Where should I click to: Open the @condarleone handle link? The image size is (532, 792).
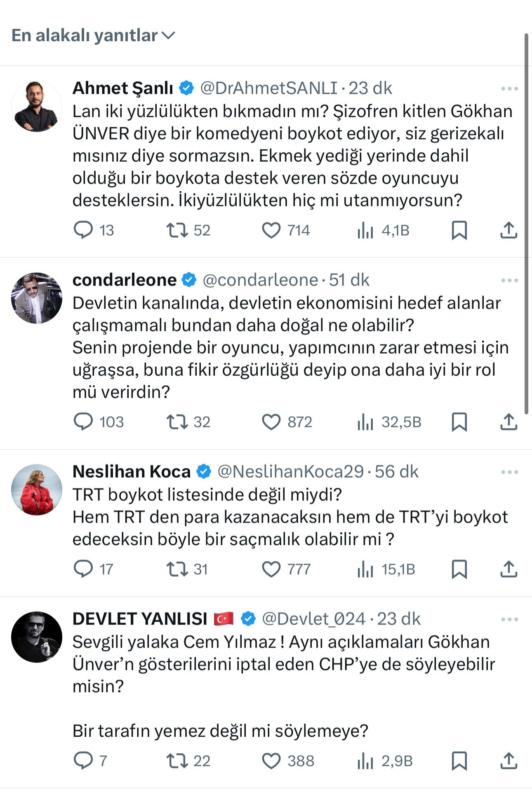click(x=260, y=280)
